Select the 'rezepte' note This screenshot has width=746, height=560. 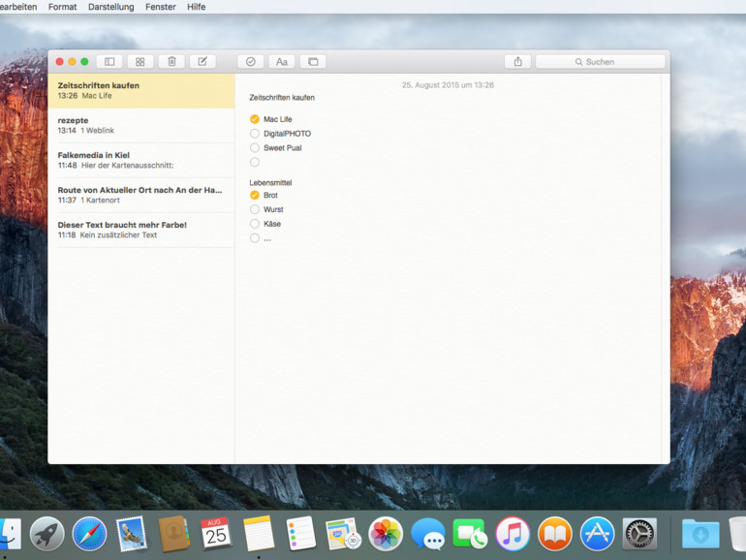click(141, 125)
